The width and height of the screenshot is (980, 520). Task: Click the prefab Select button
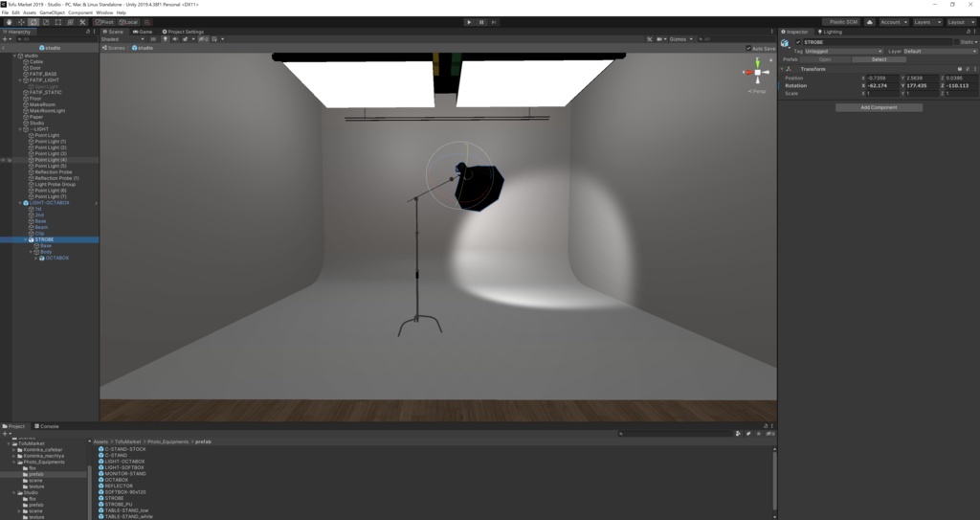click(879, 59)
